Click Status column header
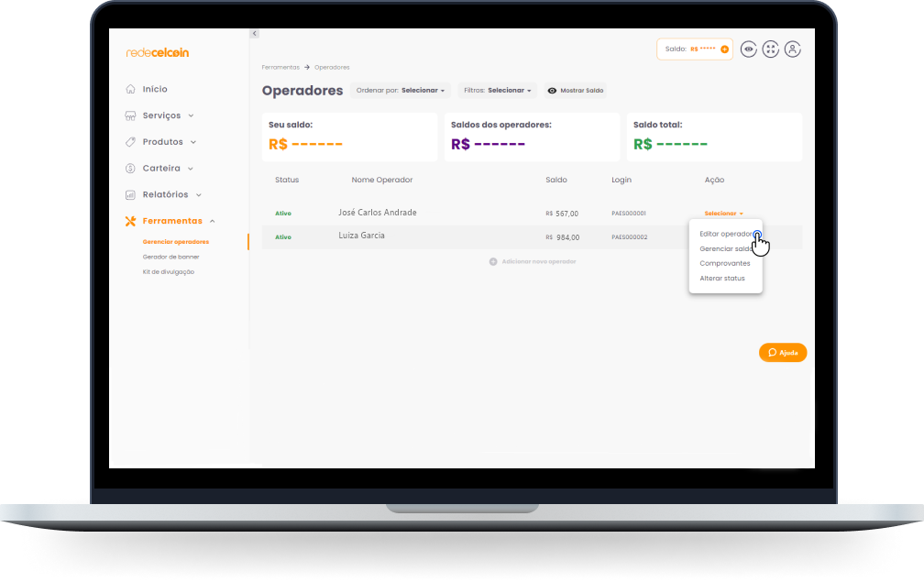 click(x=287, y=180)
